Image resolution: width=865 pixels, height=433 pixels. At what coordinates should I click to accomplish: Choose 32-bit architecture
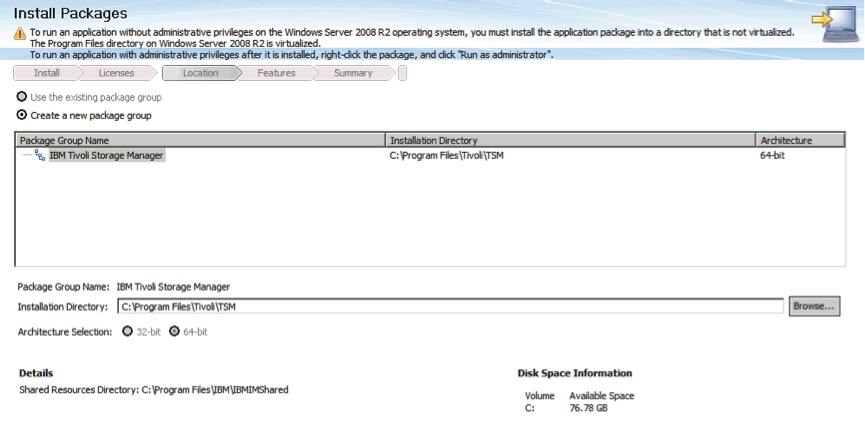(x=127, y=332)
